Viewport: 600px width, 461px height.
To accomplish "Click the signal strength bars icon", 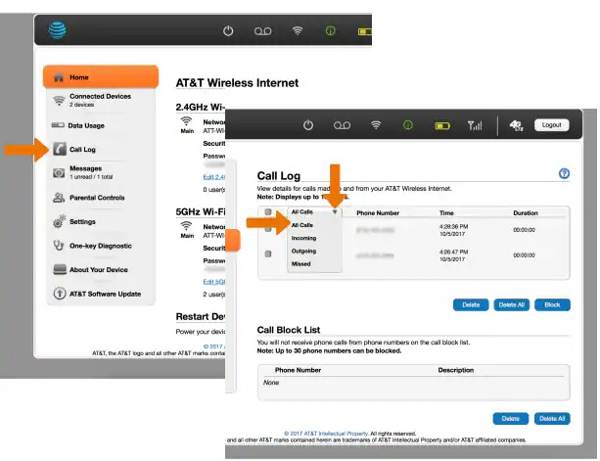I will (x=475, y=125).
